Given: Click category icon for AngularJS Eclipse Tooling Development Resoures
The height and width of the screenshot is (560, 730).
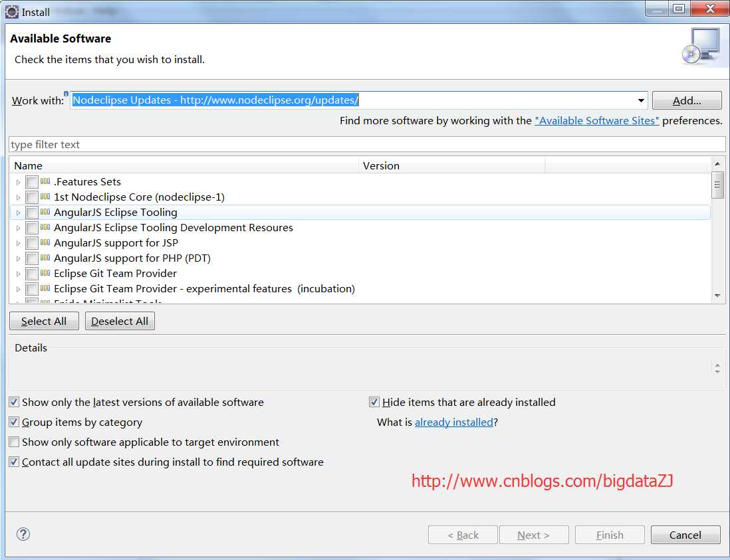Looking at the screenshot, I should coord(45,227).
